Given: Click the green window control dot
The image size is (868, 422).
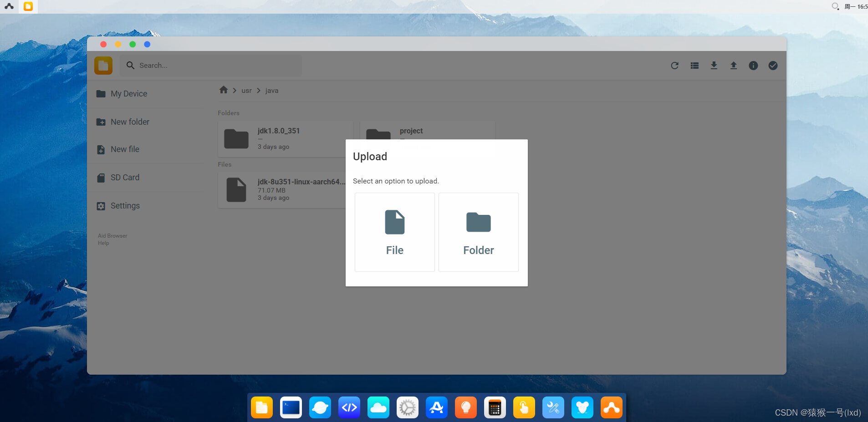Looking at the screenshot, I should 133,44.
